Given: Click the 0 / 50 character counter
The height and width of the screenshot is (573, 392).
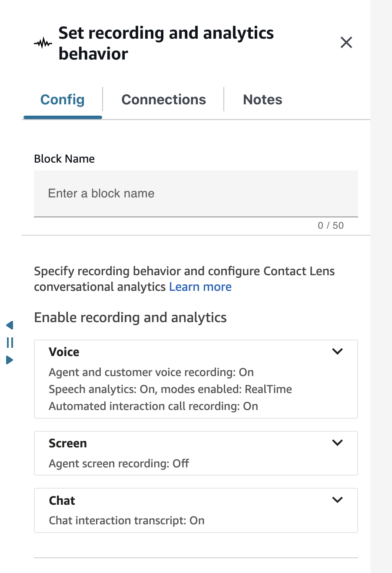Looking at the screenshot, I should (330, 226).
